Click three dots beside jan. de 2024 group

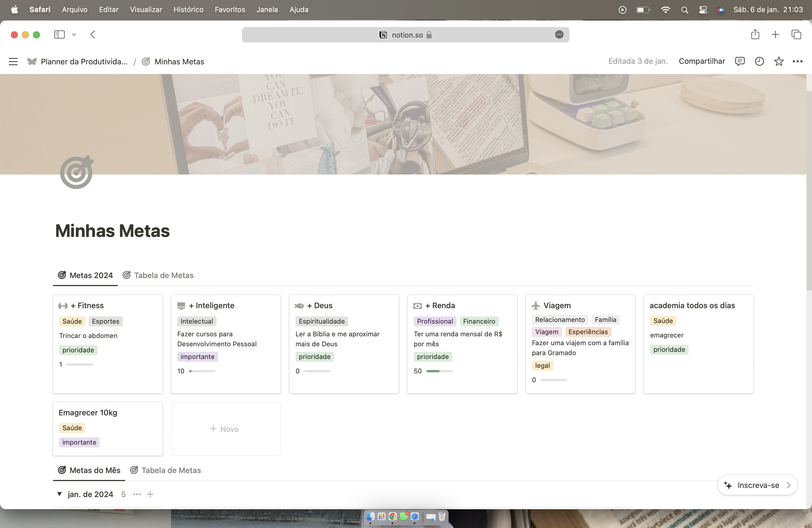[x=137, y=494]
